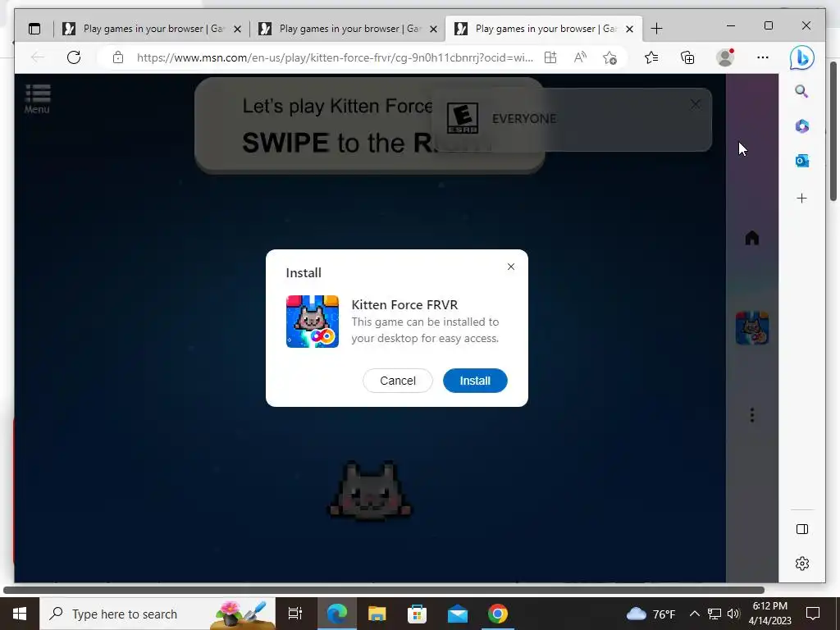Viewport: 840px width, 630px height.
Task: Open the vertical three-dots game options
Action: (x=752, y=415)
